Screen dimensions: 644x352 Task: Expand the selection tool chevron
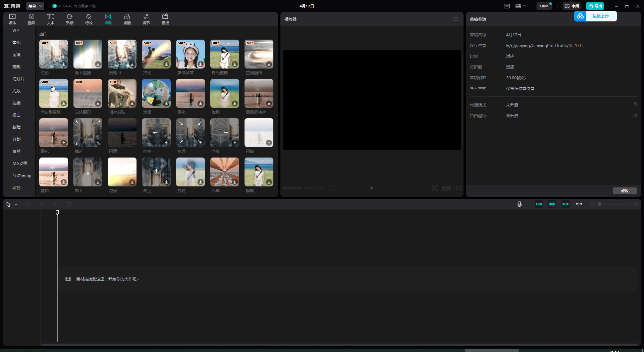click(x=16, y=205)
